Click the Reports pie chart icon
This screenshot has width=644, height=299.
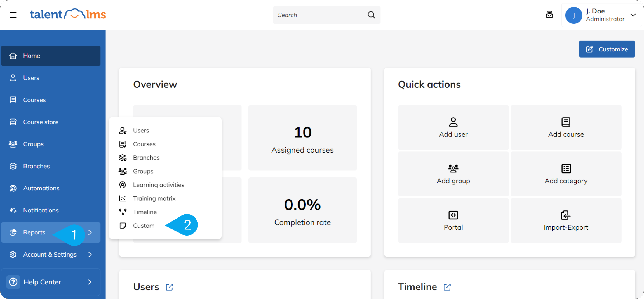[x=13, y=232]
